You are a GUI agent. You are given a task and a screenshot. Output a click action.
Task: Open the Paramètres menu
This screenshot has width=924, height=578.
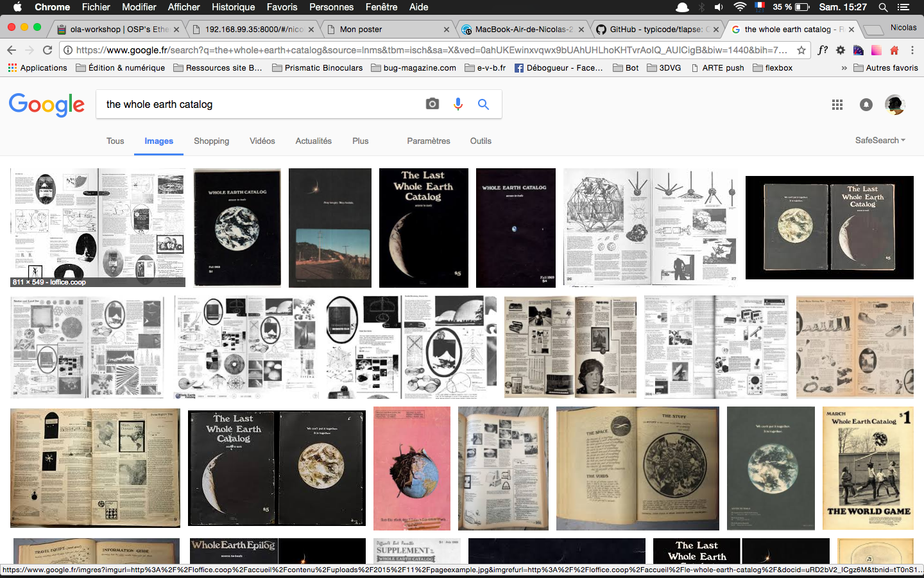point(429,141)
